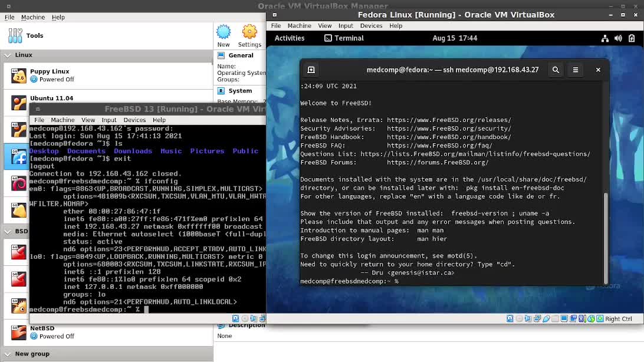This screenshot has height=362, width=644.
Task: Click CPU virtualization indicator in Fedora status bar
Action: (583, 318)
